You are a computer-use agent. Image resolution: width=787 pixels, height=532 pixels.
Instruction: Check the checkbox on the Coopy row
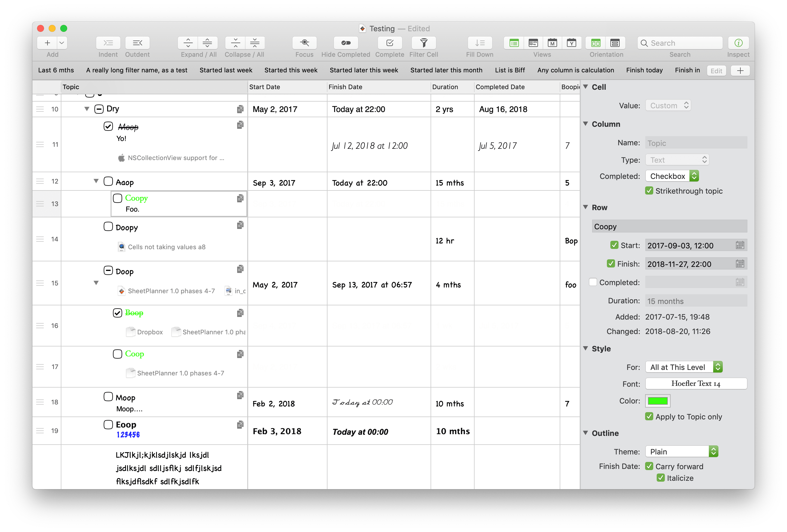[x=118, y=198]
